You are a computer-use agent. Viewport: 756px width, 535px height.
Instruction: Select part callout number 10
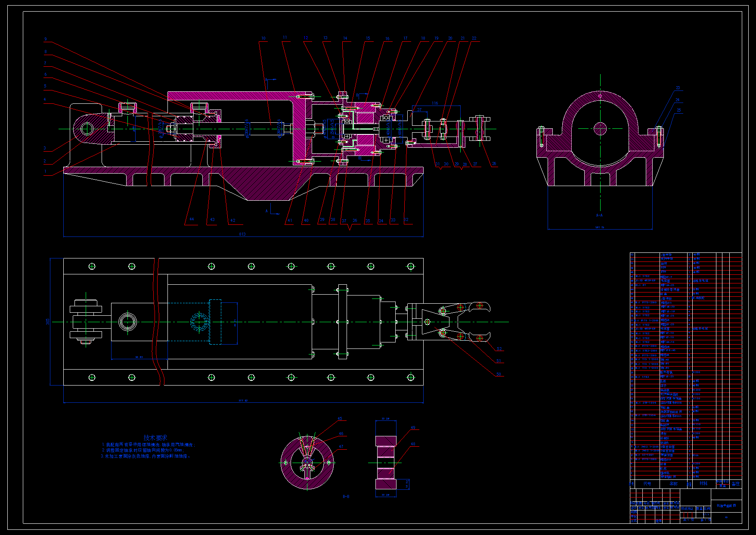(263, 38)
